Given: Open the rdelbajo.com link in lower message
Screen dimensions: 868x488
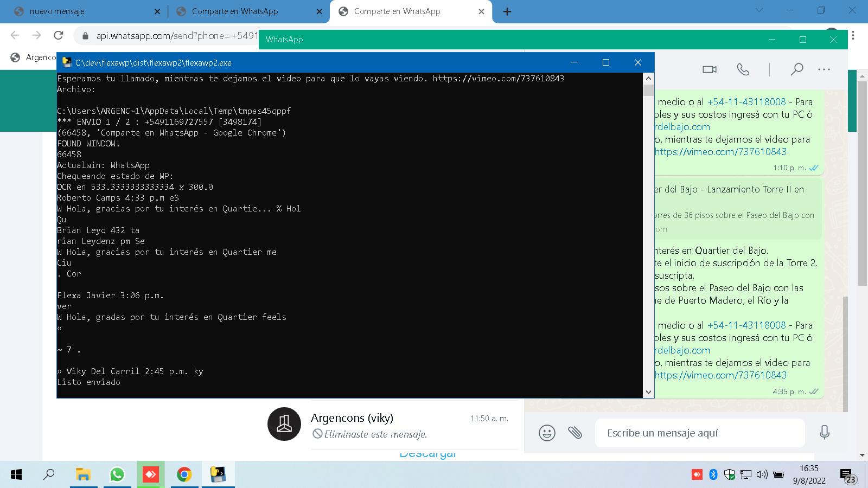Looking at the screenshot, I should (x=682, y=350).
